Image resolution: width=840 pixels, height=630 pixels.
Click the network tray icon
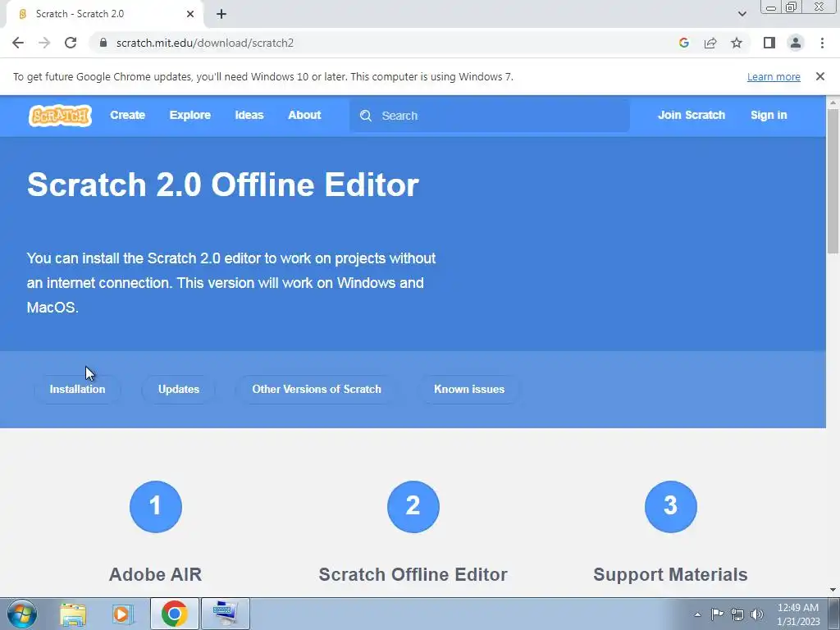(737, 614)
